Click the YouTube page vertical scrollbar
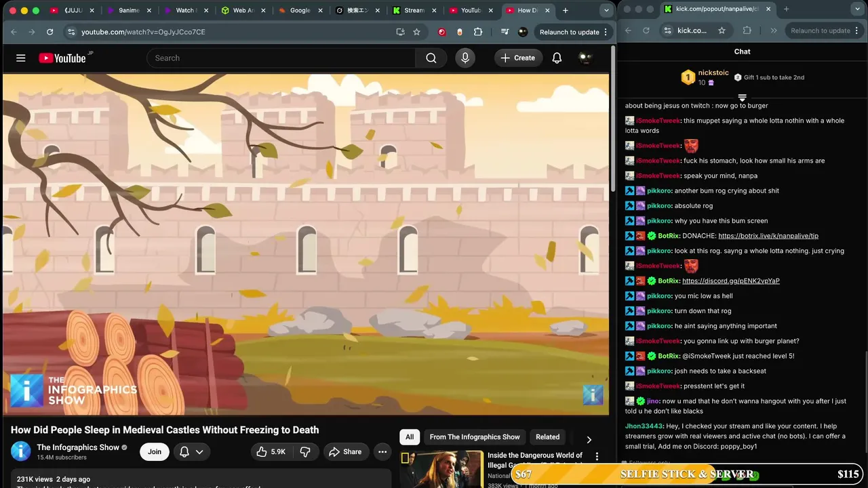 tap(613, 119)
